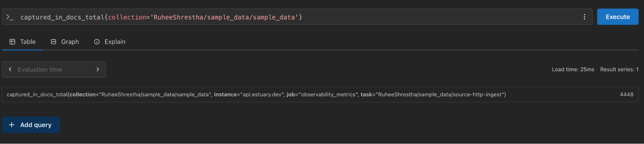Step evaluation time backward with left chevron
Viewport: 644px width, 144px height.
pos(10,69)
